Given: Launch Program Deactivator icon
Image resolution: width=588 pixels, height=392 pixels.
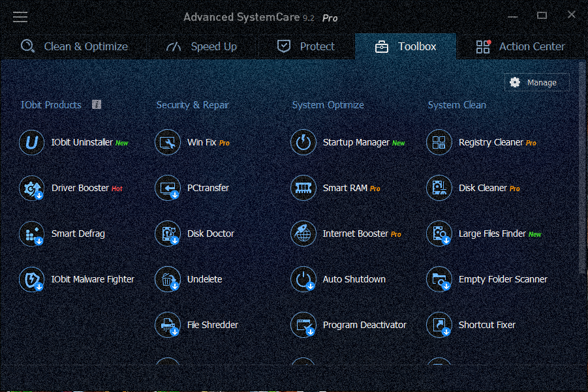Looking at the screenshot, I should [303, 325].
